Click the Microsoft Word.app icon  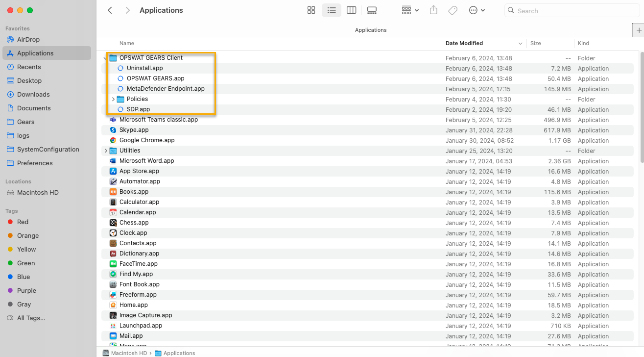(x=113, y=161)
